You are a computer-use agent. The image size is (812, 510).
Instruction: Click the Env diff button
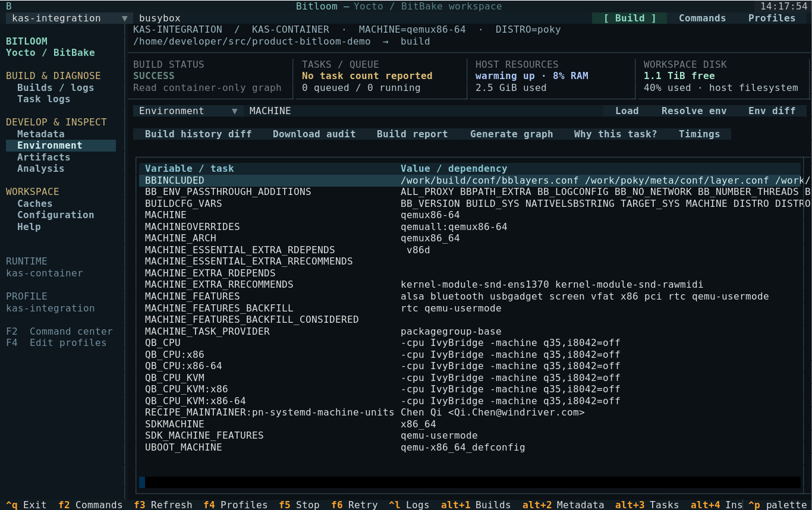(x=772, y=111)
